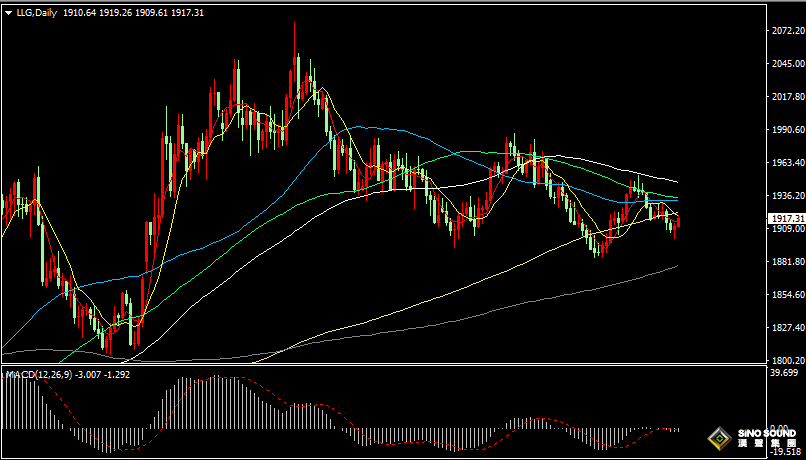The image size is (806, 460).
Task: Click the 1936.20 price axis label
Action: 788,196
